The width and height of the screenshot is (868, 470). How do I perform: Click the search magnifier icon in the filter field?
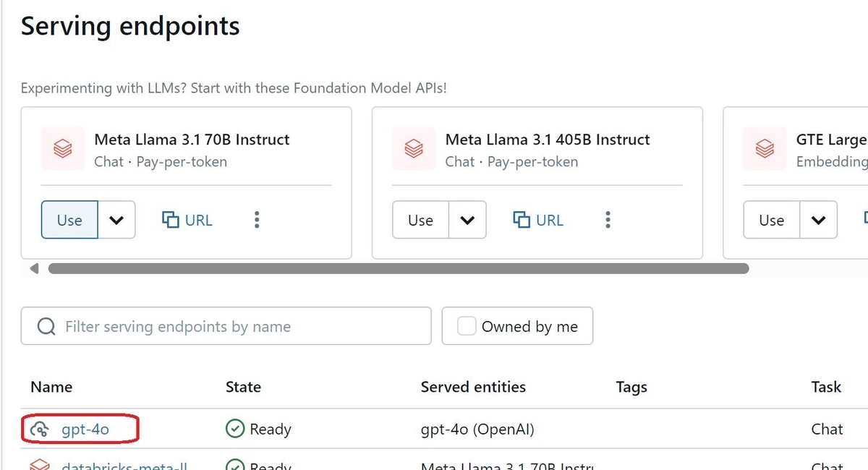pos(46,326)
